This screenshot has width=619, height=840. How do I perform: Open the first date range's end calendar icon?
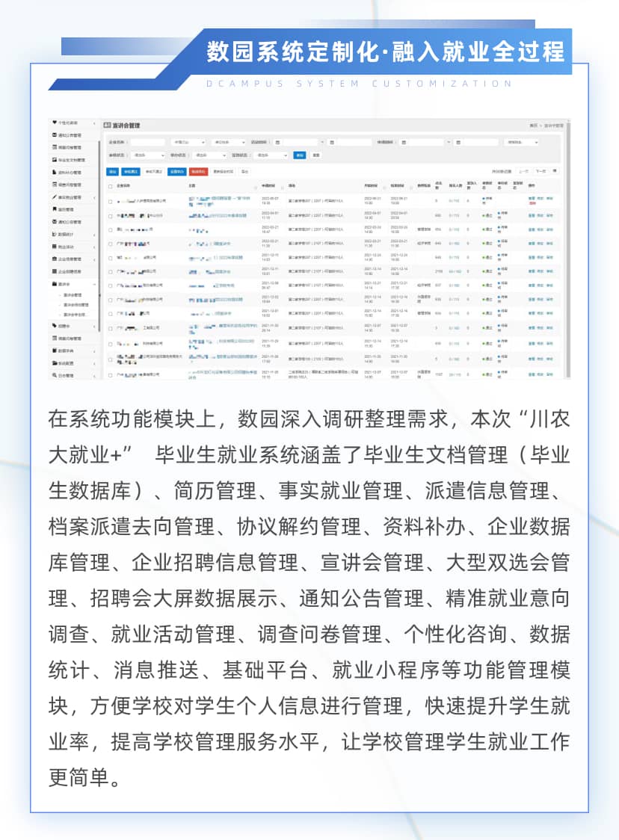click(x=332, y=143)
